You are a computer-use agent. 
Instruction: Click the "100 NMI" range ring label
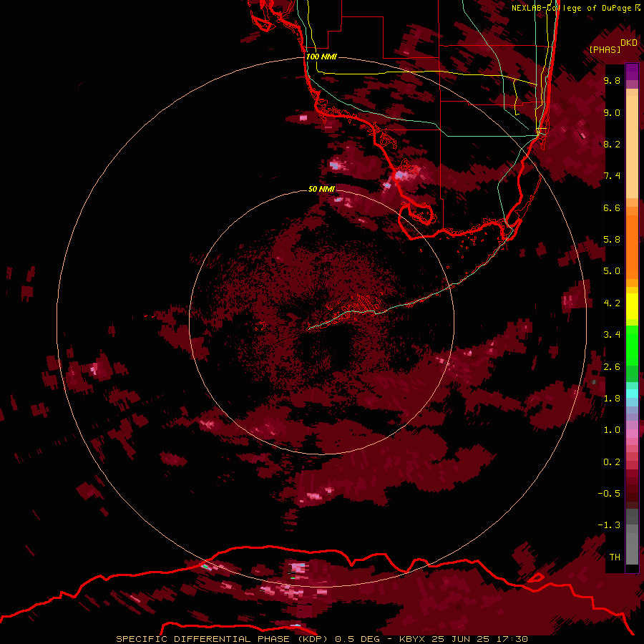321,57
